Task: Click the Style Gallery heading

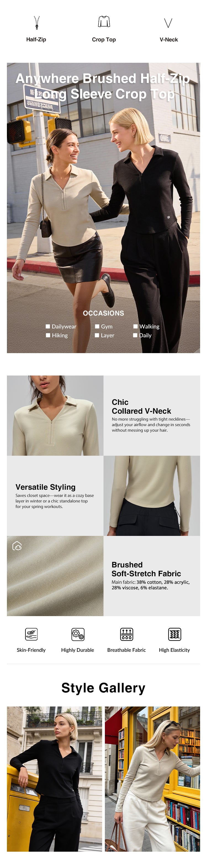Action: click(103, 687)
